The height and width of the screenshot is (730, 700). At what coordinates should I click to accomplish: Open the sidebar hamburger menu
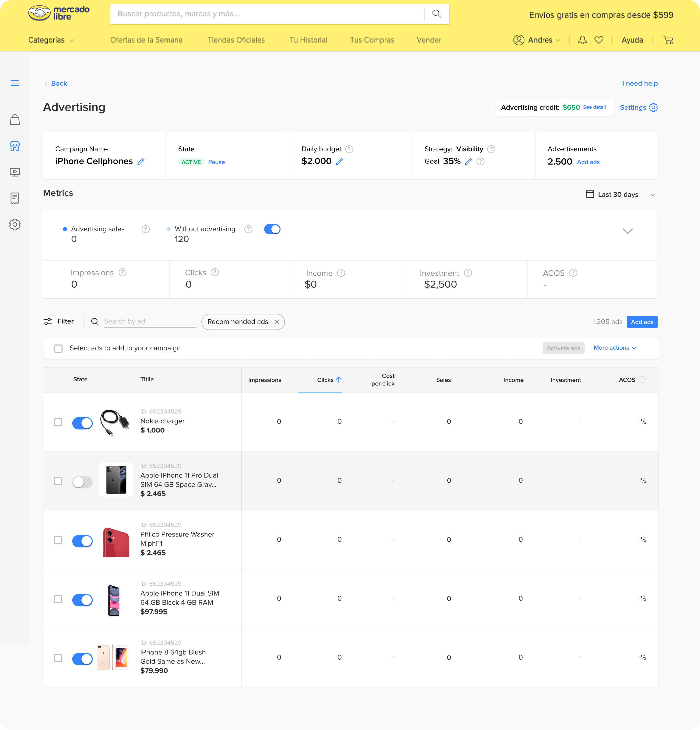click(x=15, y=83)
